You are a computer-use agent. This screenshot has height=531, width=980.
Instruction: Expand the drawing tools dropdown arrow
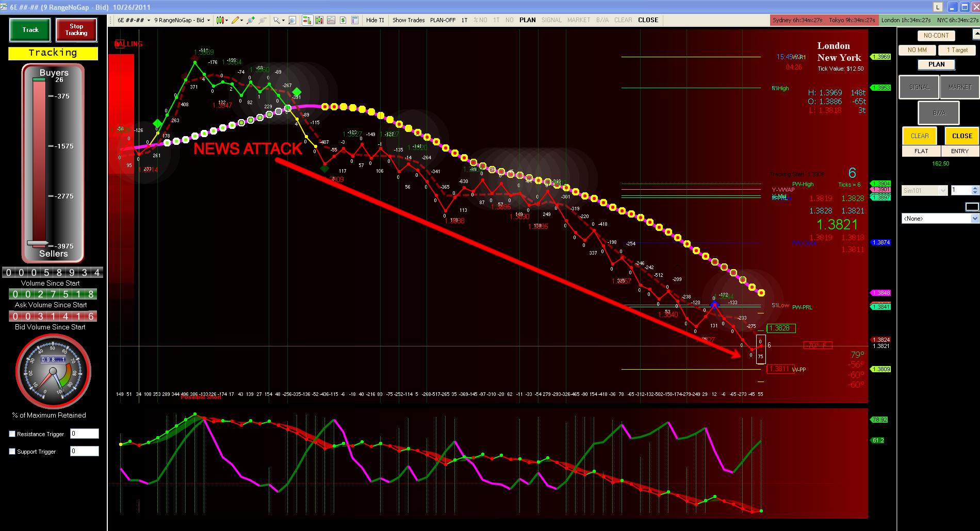point(241,21)
